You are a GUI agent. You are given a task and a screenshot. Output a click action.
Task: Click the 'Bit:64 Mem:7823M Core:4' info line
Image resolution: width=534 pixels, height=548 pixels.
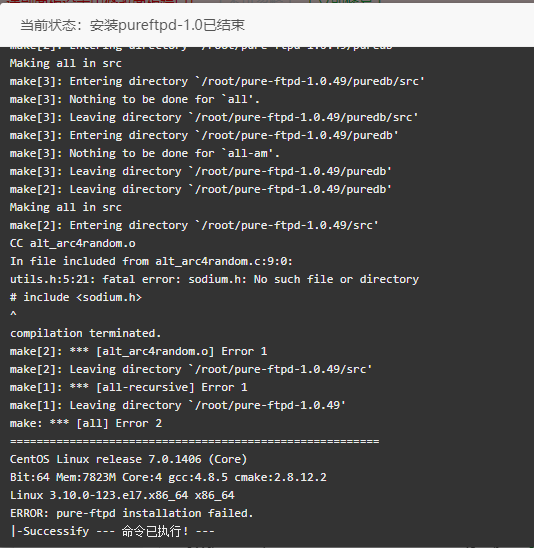pyautogui.click(x=168, y=477)
